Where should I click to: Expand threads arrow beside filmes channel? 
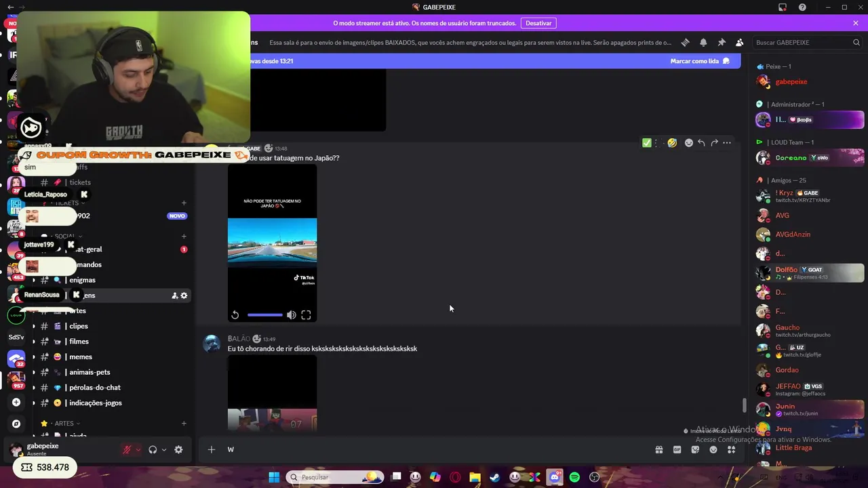pos(33,342)
